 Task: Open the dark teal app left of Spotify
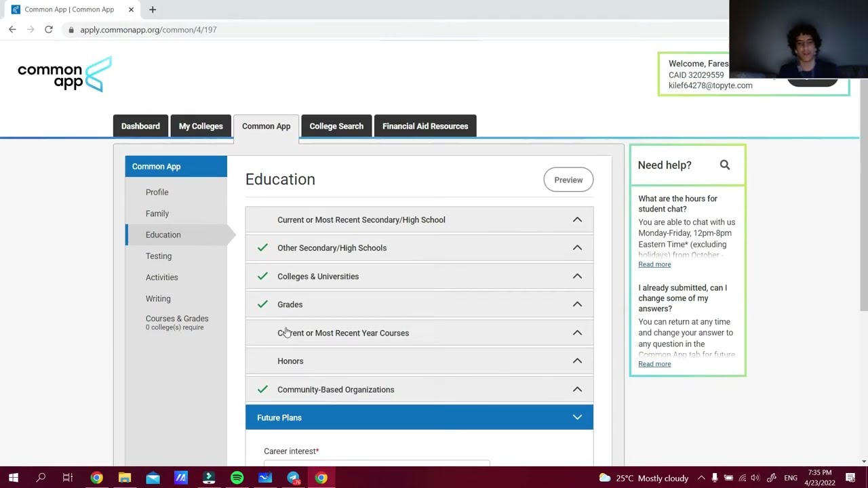pyautogui.click(x=209, y=478)
